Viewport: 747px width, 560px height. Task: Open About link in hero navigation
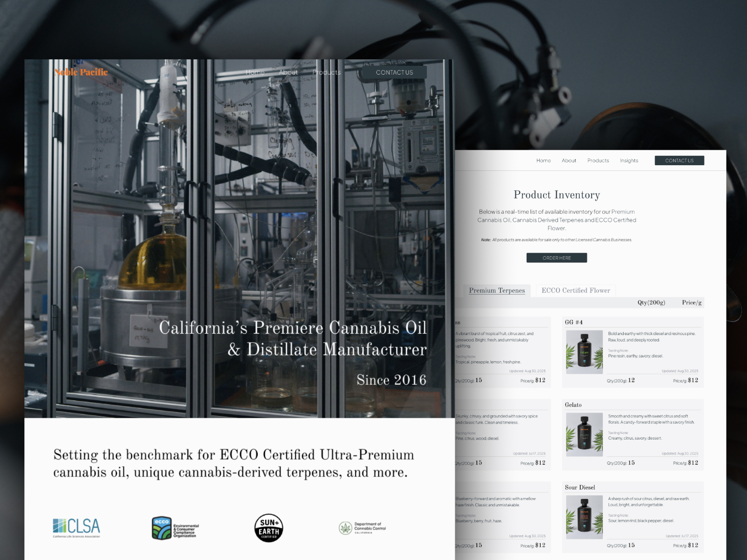coord(288,72)
